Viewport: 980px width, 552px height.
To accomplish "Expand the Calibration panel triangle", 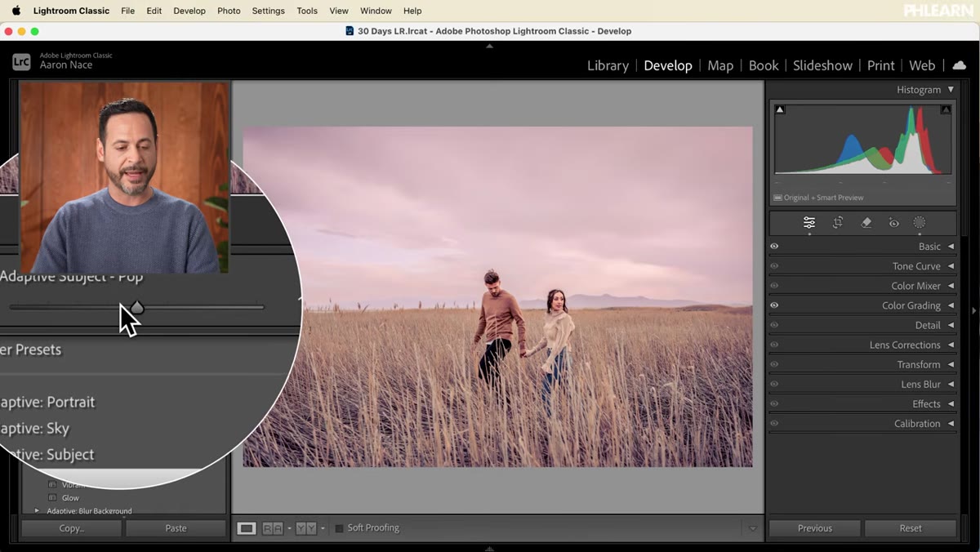I will click(951, 424).
